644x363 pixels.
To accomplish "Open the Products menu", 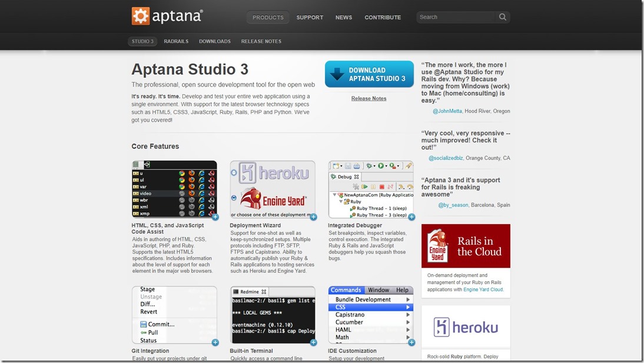I will tap(268, 17).
